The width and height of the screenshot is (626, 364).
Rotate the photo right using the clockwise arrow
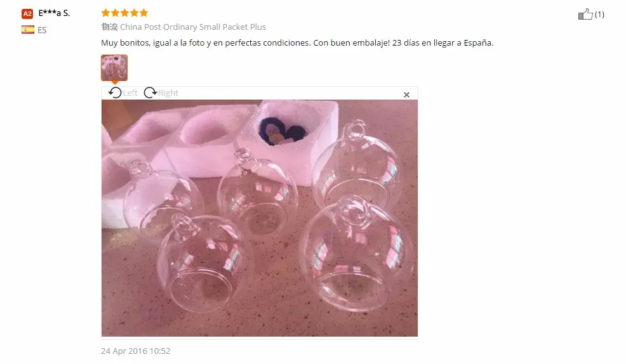tap(150, 93)
